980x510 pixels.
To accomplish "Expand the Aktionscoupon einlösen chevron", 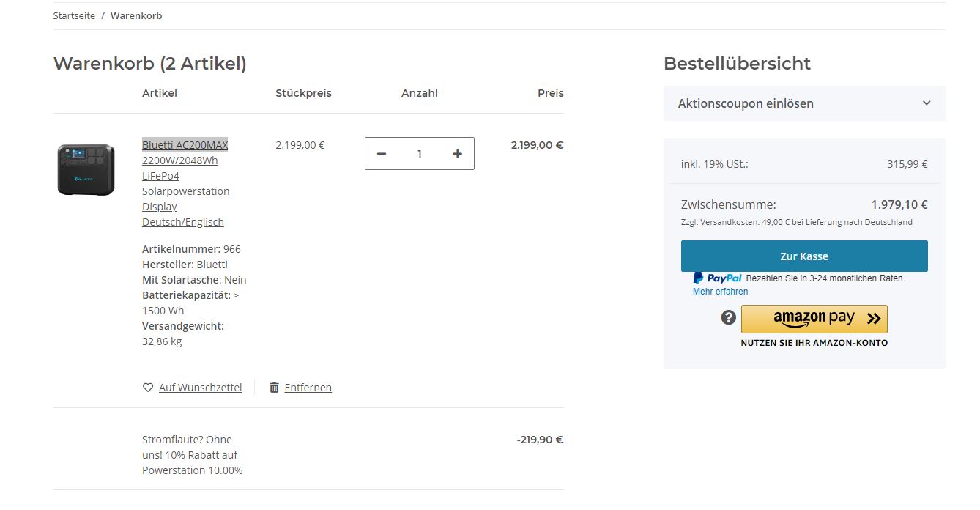I will point(927,103).
